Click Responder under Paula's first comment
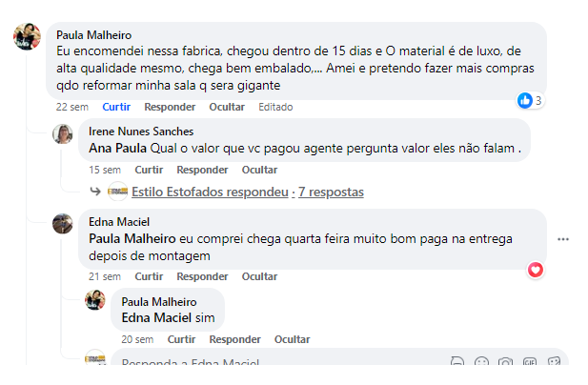Image resolution: width=588 pixels, height=385 pixels. (x=170, y=107)
